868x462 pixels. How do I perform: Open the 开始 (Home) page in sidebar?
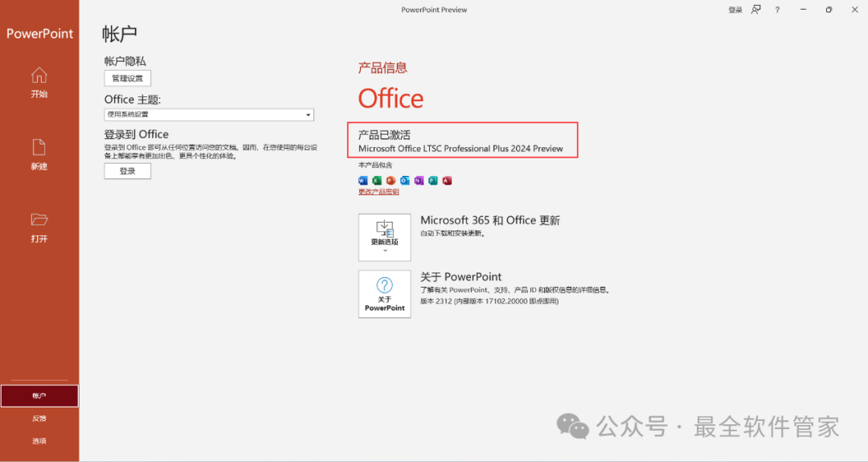39,83
